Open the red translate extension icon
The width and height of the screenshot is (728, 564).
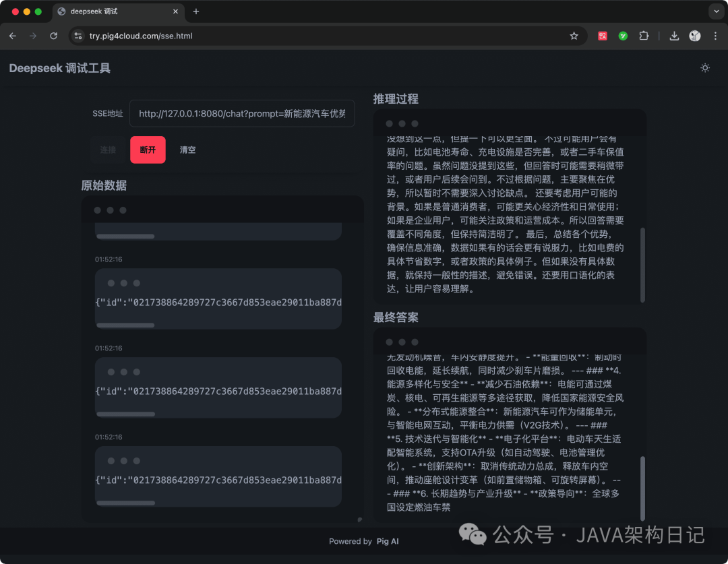602,36
